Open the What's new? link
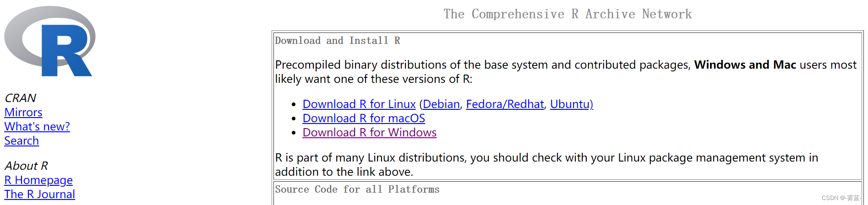This screenshot has height=205, width=868. [37, 126]
